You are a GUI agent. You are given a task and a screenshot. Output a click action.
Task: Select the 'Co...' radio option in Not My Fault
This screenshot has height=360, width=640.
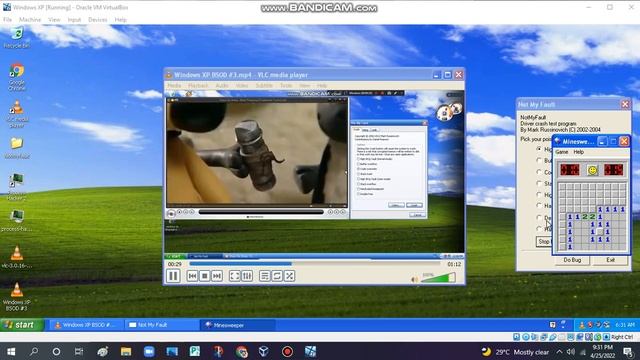[539, 172]
